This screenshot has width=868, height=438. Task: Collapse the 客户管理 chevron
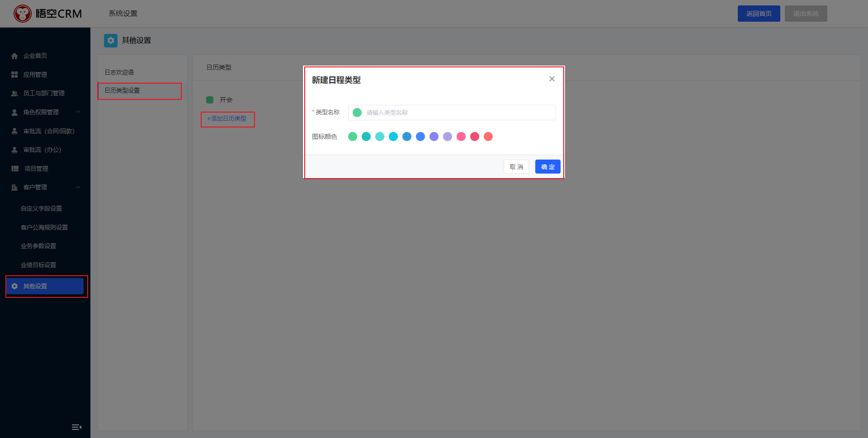78,187
